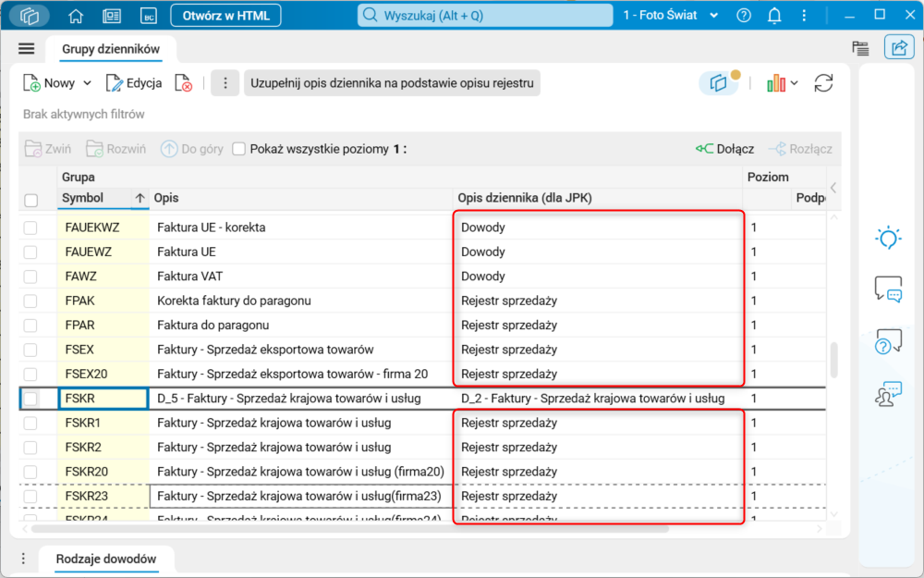Check the FPAK row checkbox
The height and width of the screenshot is (578, 924).
(30, 301)
